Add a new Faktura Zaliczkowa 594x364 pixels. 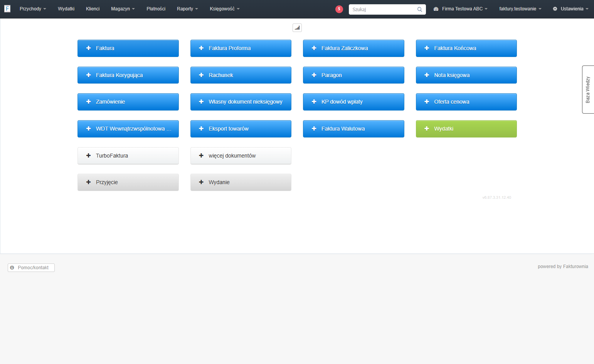pyautogui.click(x=353, y=48)
